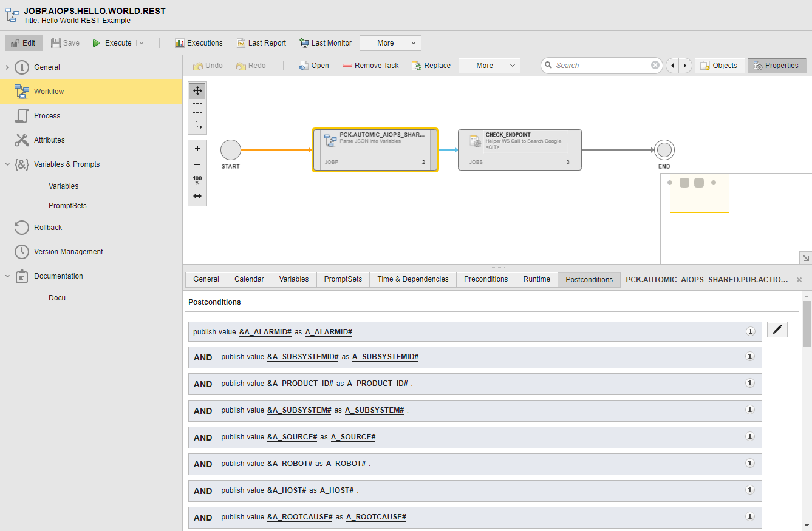
Task: Switch to the Preconditions tab
Action: click(x=485, y=279)
